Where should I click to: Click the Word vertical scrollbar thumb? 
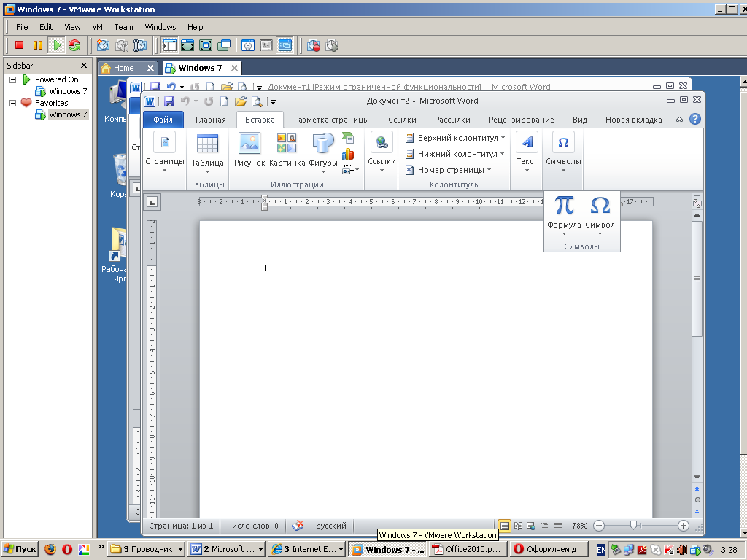coord(697,279)
